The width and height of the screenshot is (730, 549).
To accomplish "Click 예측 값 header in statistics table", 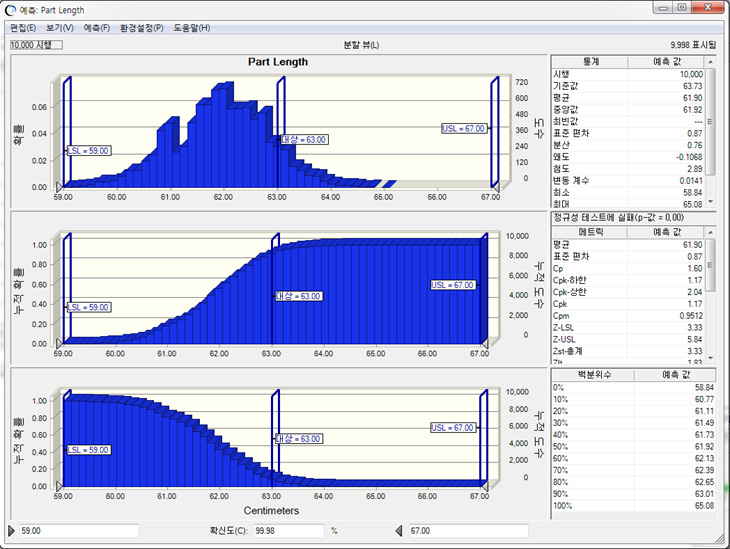I will [x=666, y=61].
